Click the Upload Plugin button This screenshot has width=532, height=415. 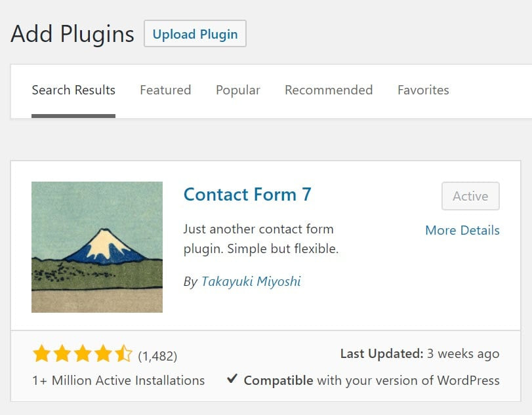[195, 35]
